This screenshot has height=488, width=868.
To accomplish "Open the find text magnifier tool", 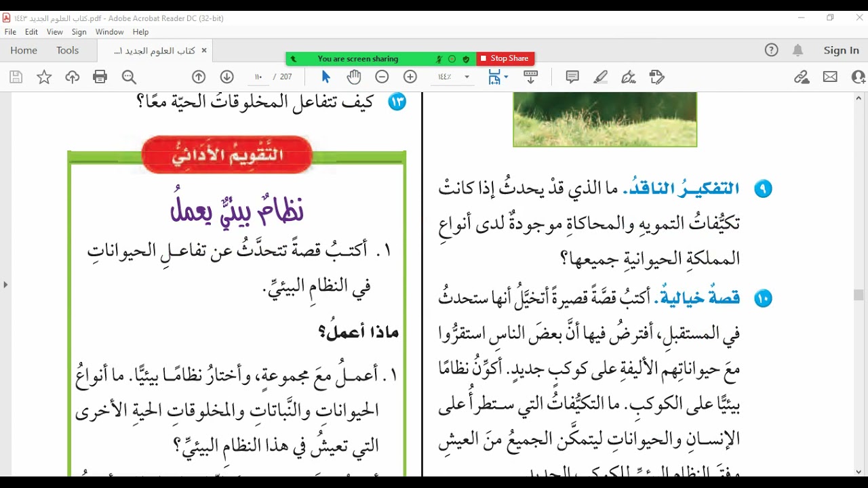I will 129,77.
